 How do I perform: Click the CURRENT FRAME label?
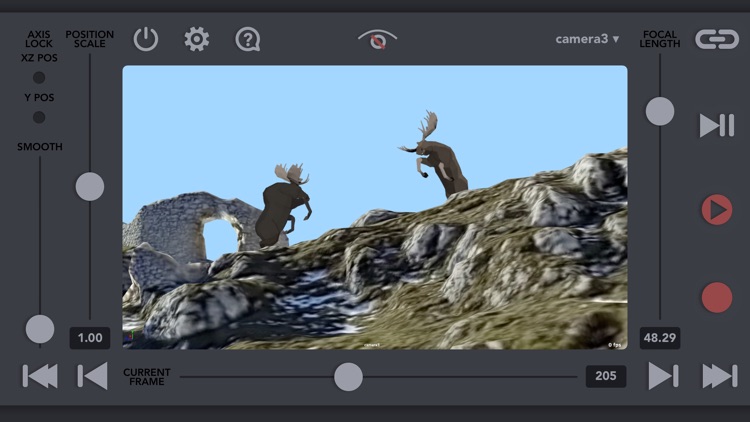click(x=147, y=377)
